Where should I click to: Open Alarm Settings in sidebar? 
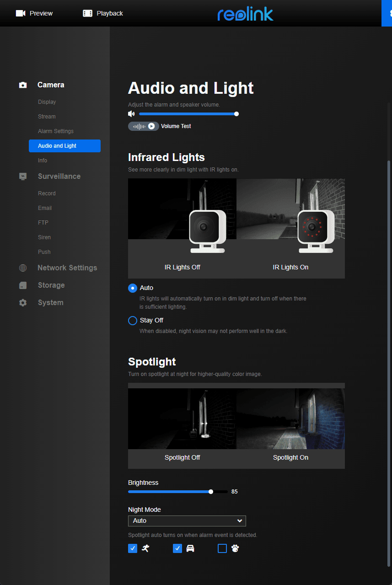pos(56,131)
